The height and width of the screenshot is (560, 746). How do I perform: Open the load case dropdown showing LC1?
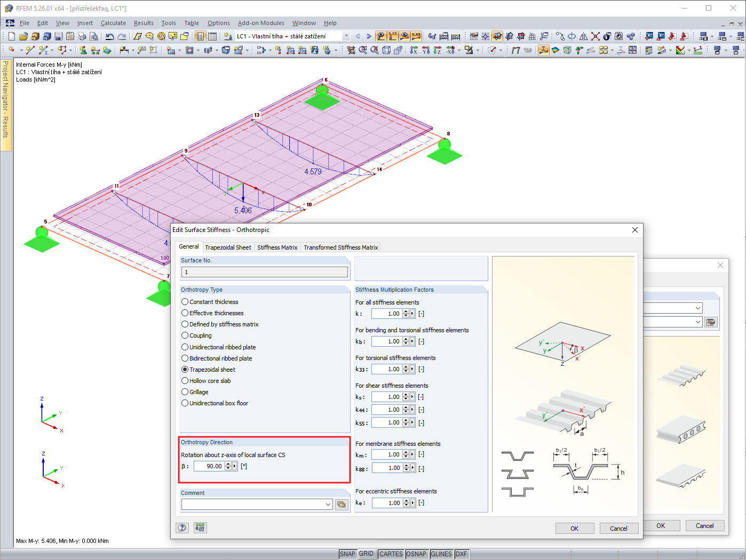tap(347, 36)
